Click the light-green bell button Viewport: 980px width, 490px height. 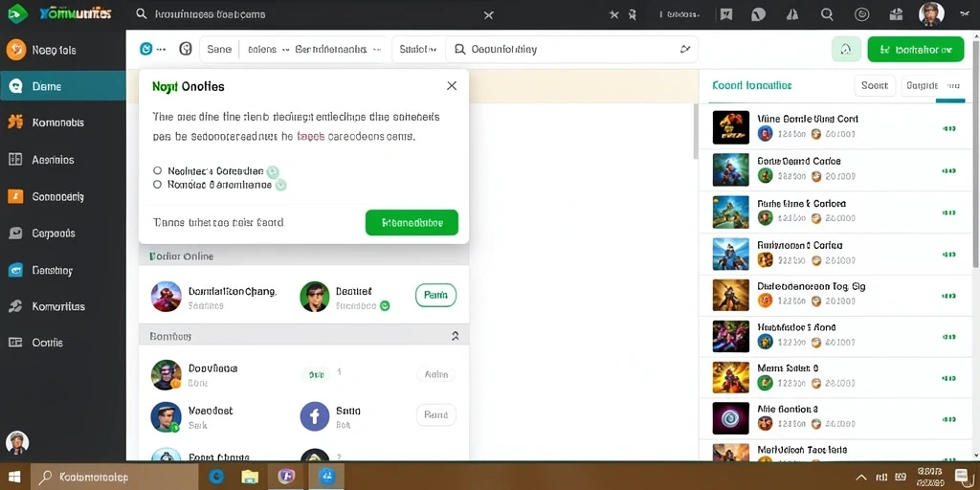[x=846, y=49]
